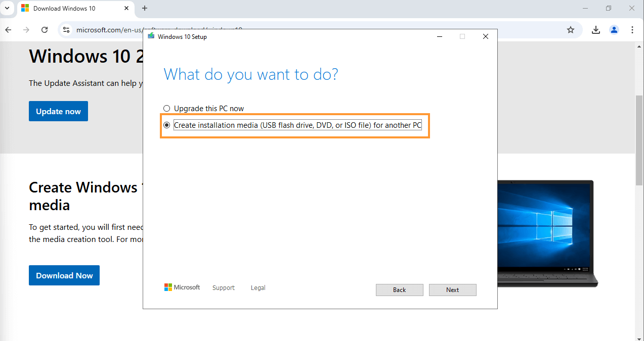Click the Windows 10 laptop image
The width and height of the screenshot is (644, 341).
coord(547,234)
